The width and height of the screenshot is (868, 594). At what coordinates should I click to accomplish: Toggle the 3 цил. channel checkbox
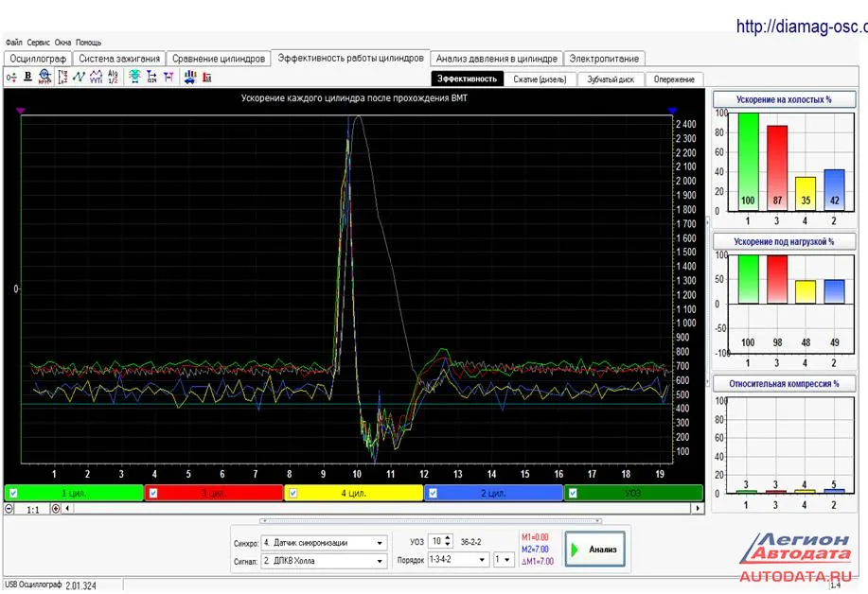coord(153,494)
